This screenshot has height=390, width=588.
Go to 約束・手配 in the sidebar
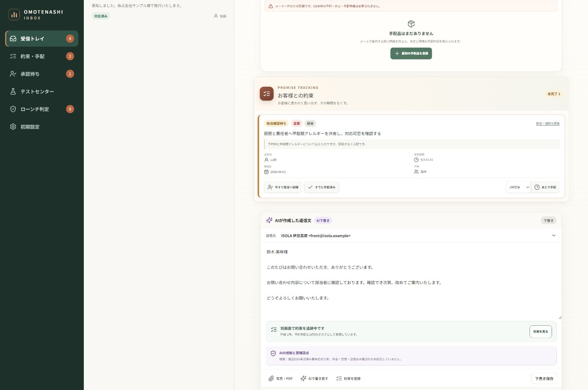coord(42,56)
